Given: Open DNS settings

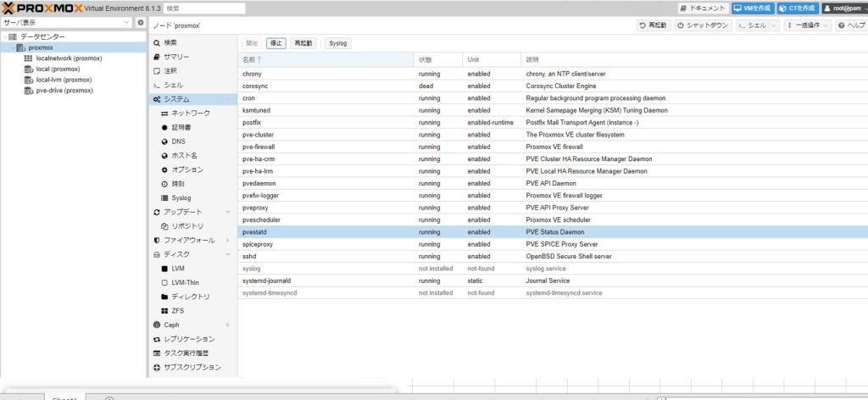Looking at the screenshot, I should (x=192, y=142).
